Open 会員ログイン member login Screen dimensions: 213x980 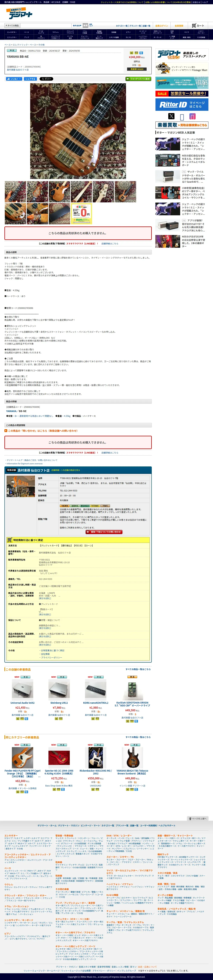coord(162,26)
